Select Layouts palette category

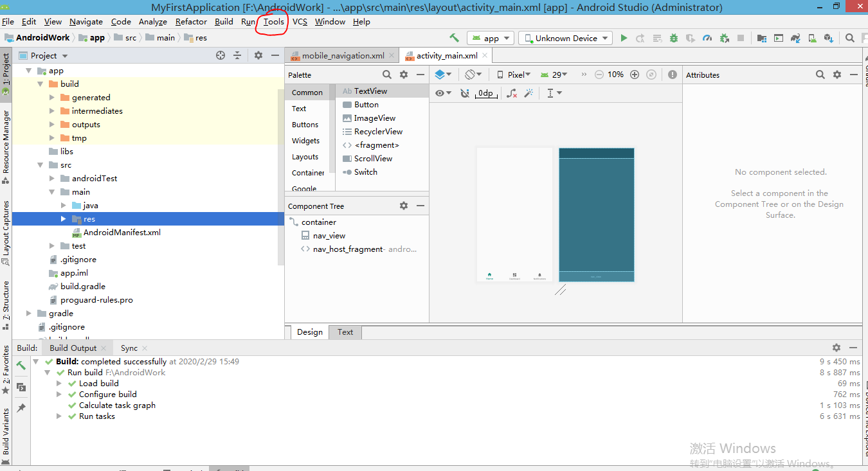(305, 157)
